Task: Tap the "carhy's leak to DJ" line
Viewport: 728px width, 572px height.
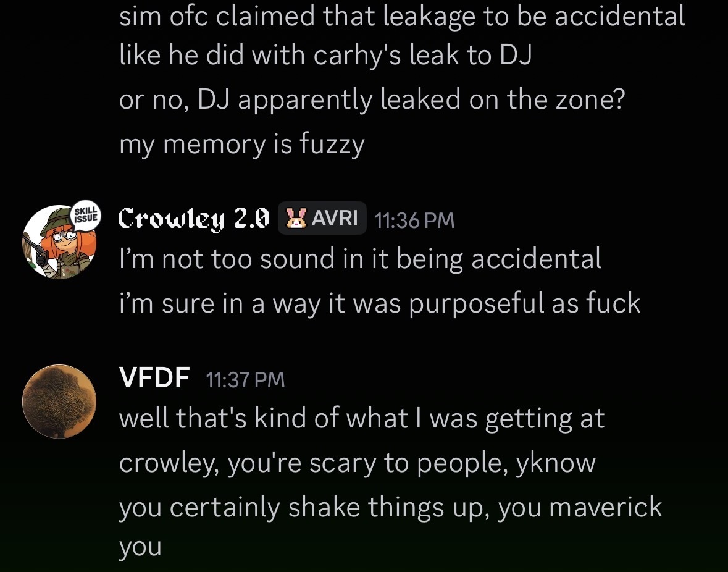Action: coord(325,56)
